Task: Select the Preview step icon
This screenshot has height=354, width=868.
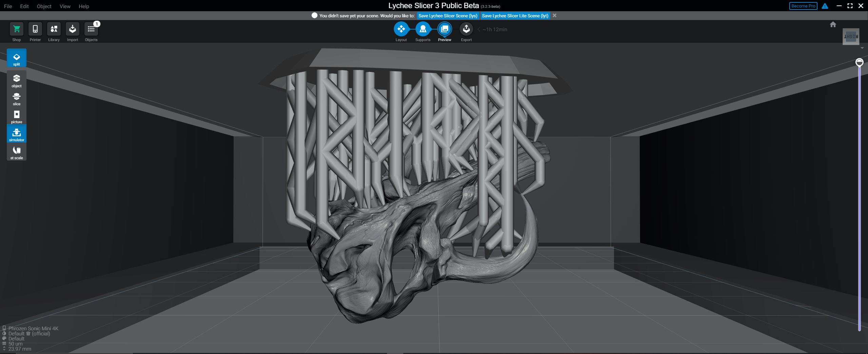Action: pos(444,29)
